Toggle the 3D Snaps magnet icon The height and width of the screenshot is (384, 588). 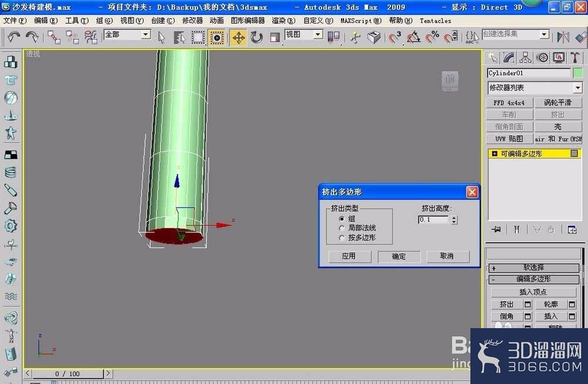tap(395, 37)
